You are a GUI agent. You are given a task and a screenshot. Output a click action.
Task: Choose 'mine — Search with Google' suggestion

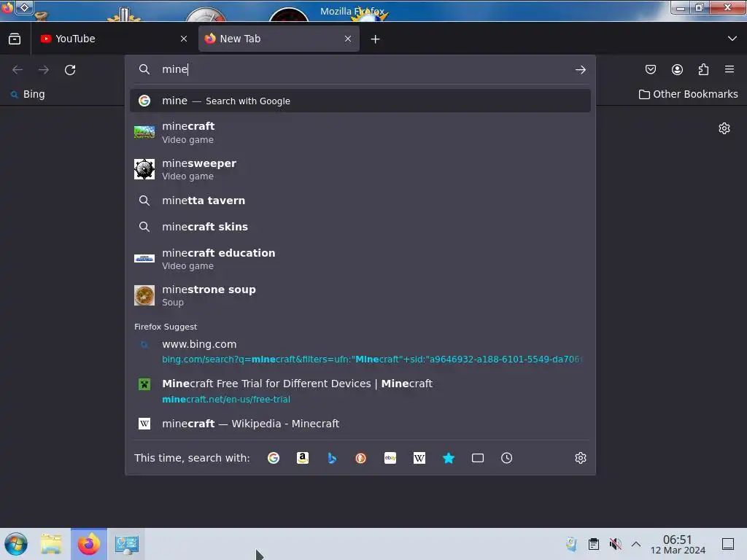[360, 101]
